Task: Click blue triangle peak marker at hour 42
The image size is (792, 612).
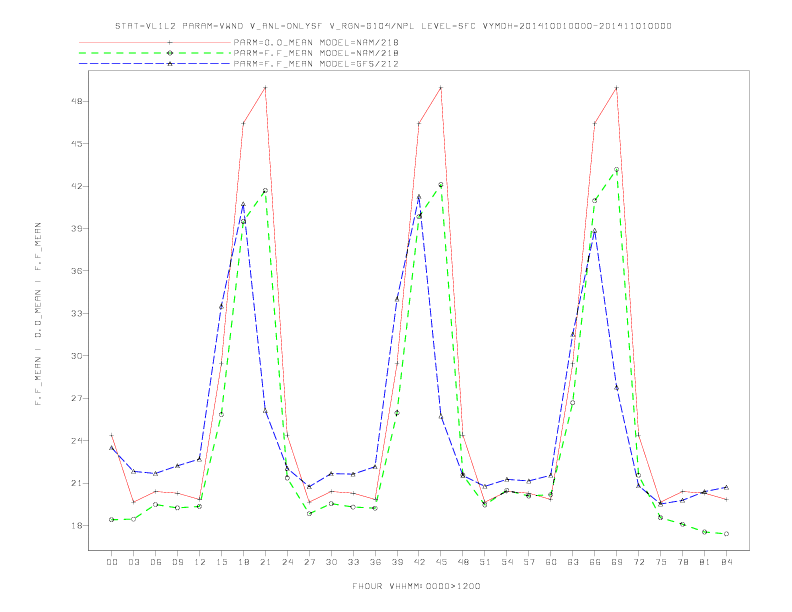Action: point(419,197)
